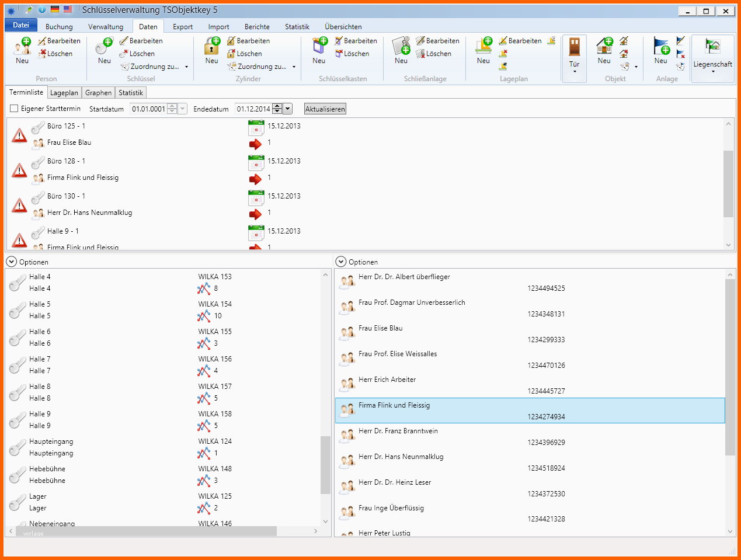The width and height of the screenshot is (741, 560).
Task: Select the Statistik view tab below ribbon
Action: [131, 93]
